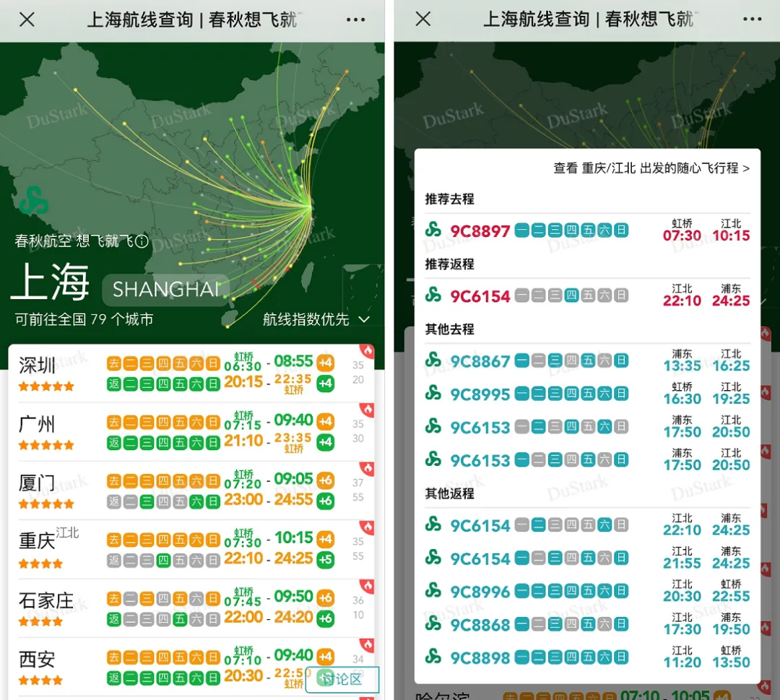Tap the 其他返程 section heading
This screenshot has height=700, width=780.
pos(449,493)
